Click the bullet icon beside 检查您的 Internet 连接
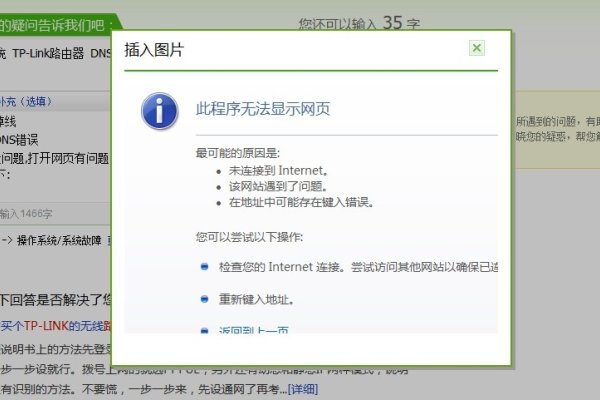 205,266
